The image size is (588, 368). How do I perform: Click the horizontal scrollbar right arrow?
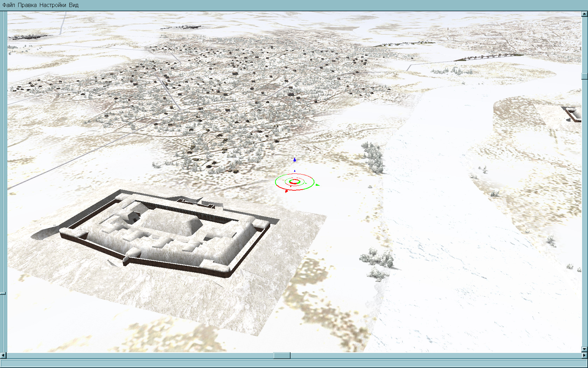[x=584, y=356]
